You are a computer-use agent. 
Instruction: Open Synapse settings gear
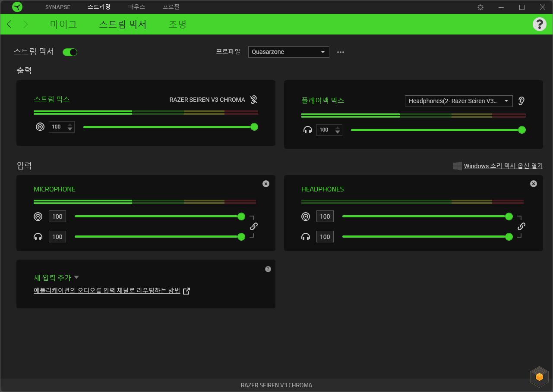(480, 7)
